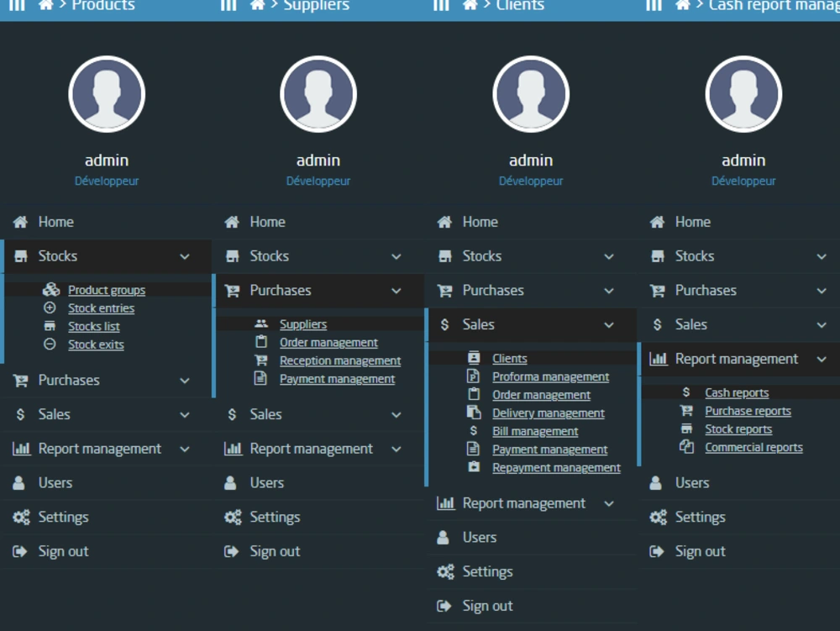
Task: Click the Delivery management copy icon
Action: click(x=474, y=412)
